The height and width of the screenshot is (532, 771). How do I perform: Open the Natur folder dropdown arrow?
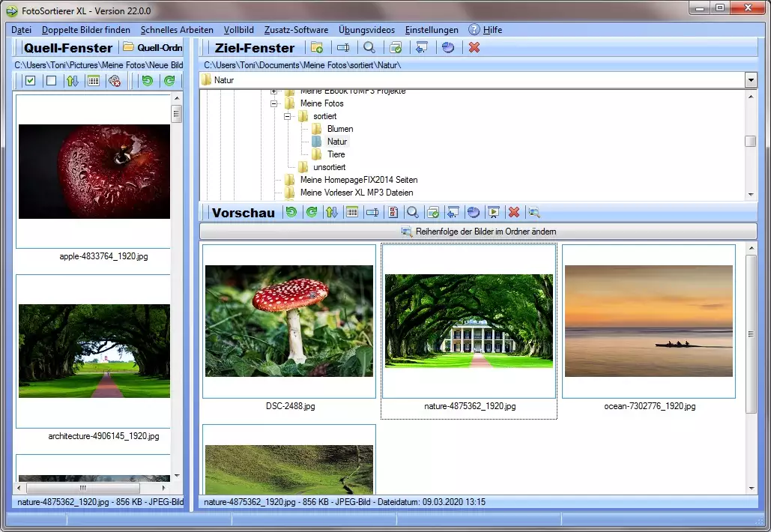751,80
